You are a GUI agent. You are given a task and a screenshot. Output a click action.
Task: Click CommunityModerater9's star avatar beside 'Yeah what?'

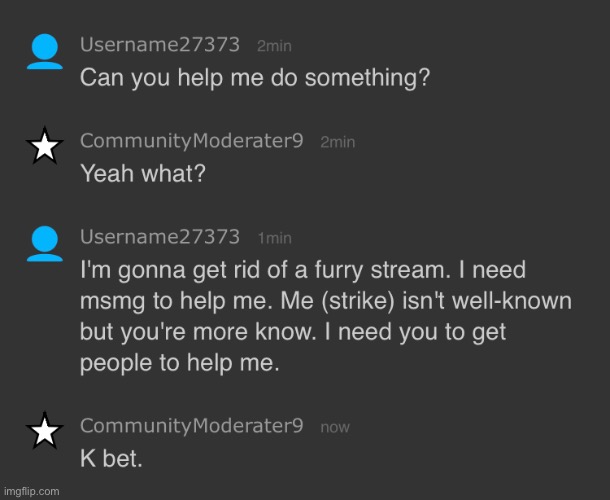[45, 146]
